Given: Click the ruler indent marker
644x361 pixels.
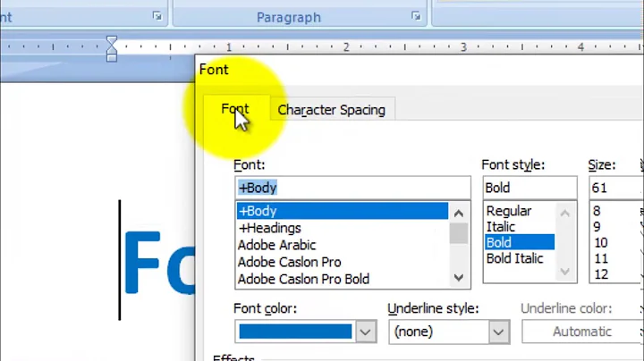Looking at the screenshot, I should point(111,48).
